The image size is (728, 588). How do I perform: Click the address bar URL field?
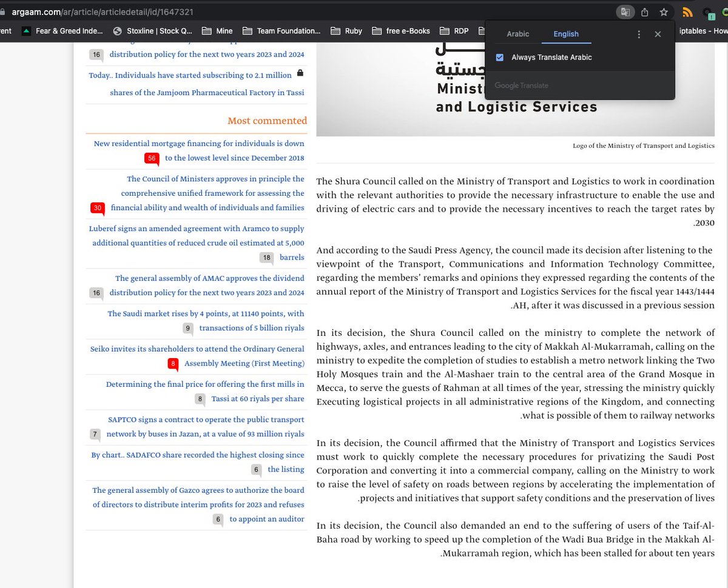pos(303,12)
